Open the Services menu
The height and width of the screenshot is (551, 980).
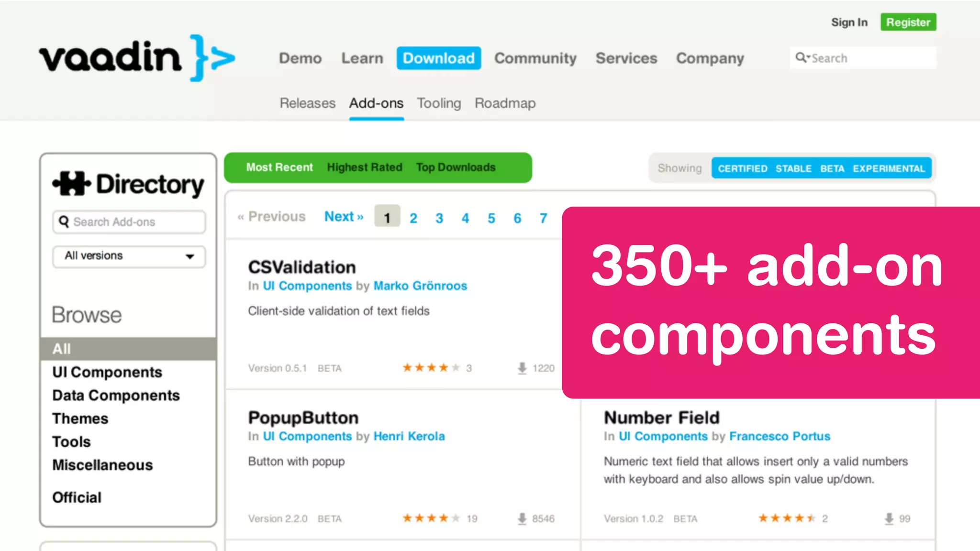626,58
